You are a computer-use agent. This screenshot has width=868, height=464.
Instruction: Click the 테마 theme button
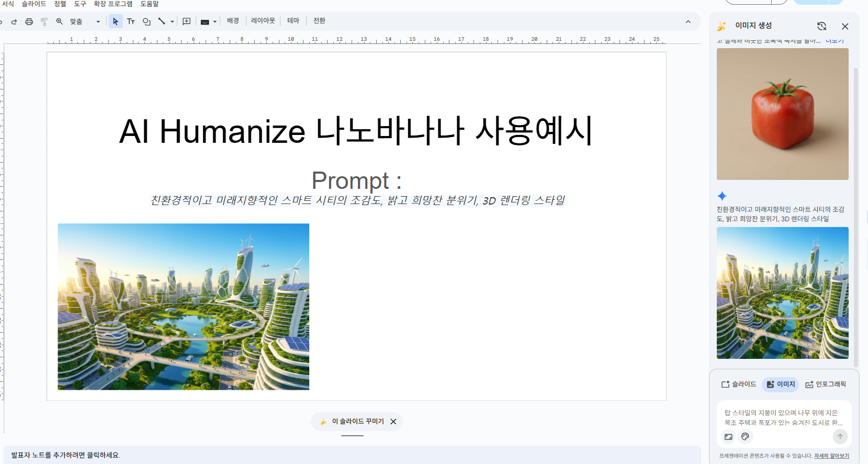coord(293,21)
